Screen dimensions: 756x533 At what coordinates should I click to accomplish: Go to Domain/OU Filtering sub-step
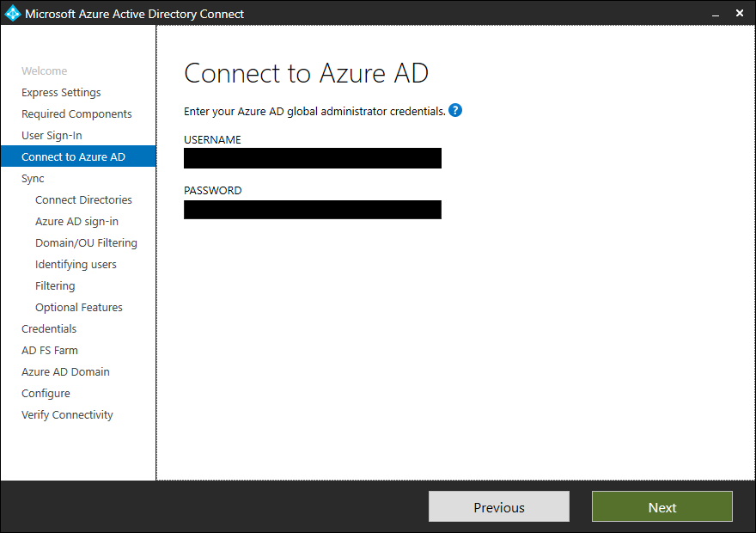[x=86, y=242]
